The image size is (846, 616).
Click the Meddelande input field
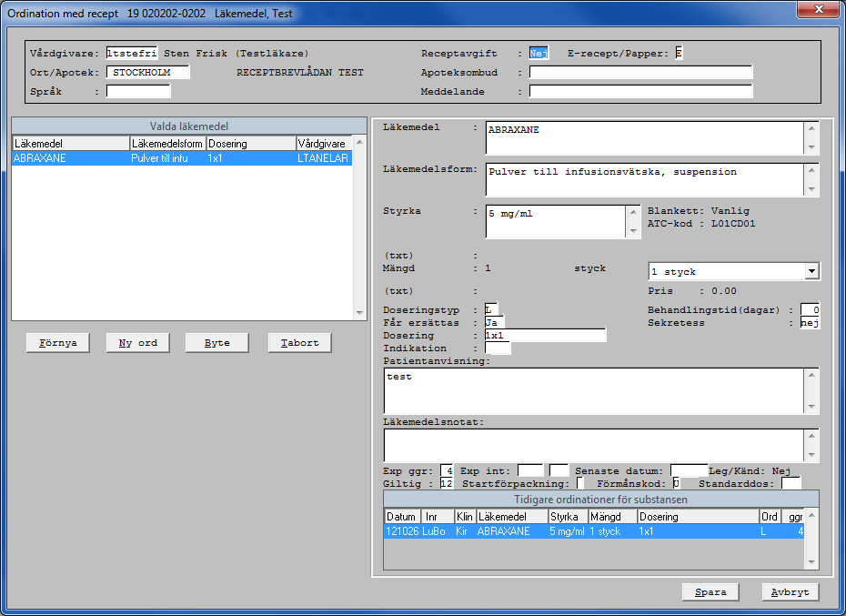640,92
